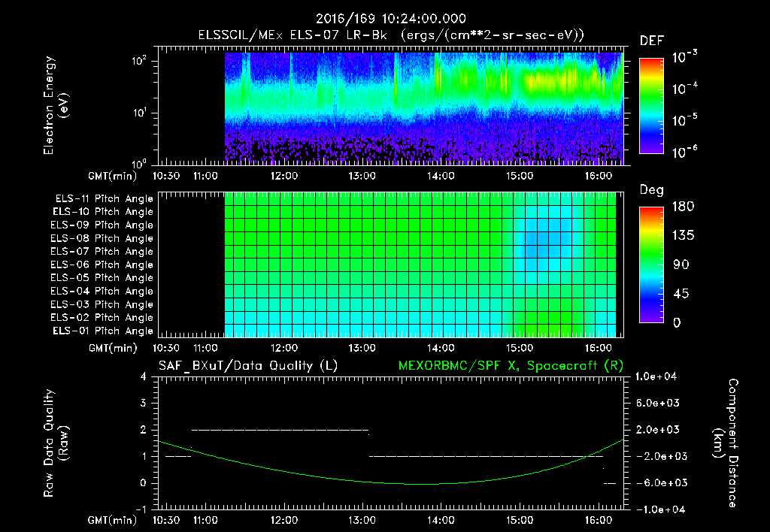770x532 pixels.
Task: Click the green MEXORBMC/SPF X, Spacecraft (R) label
Action: (x=511, y=366)
